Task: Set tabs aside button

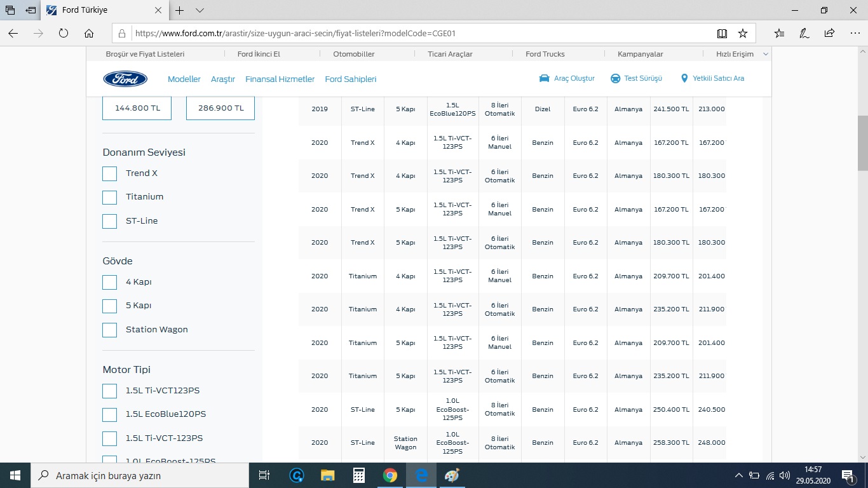Action: coord(31,10)
